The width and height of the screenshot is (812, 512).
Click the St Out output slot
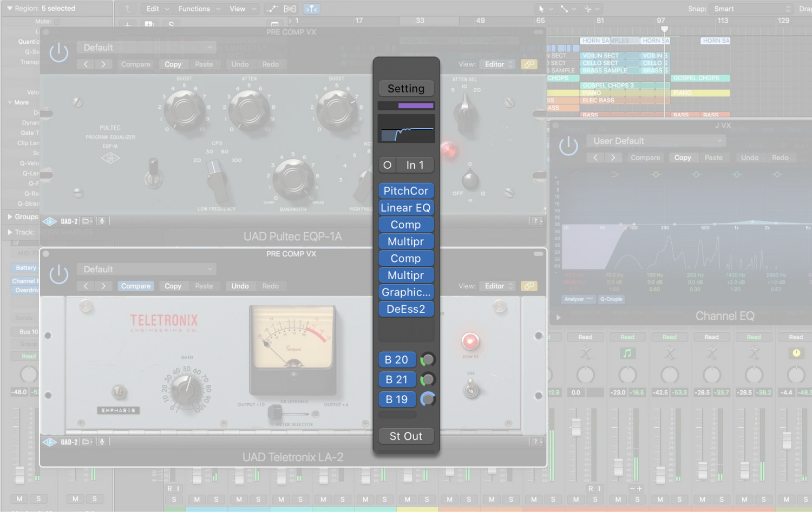pyautogui.click(x=405, y=436)
